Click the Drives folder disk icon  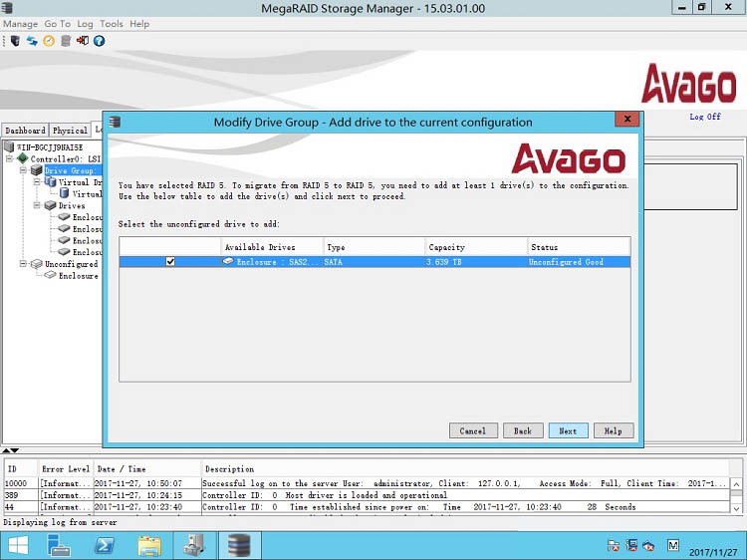pos(50,205)
